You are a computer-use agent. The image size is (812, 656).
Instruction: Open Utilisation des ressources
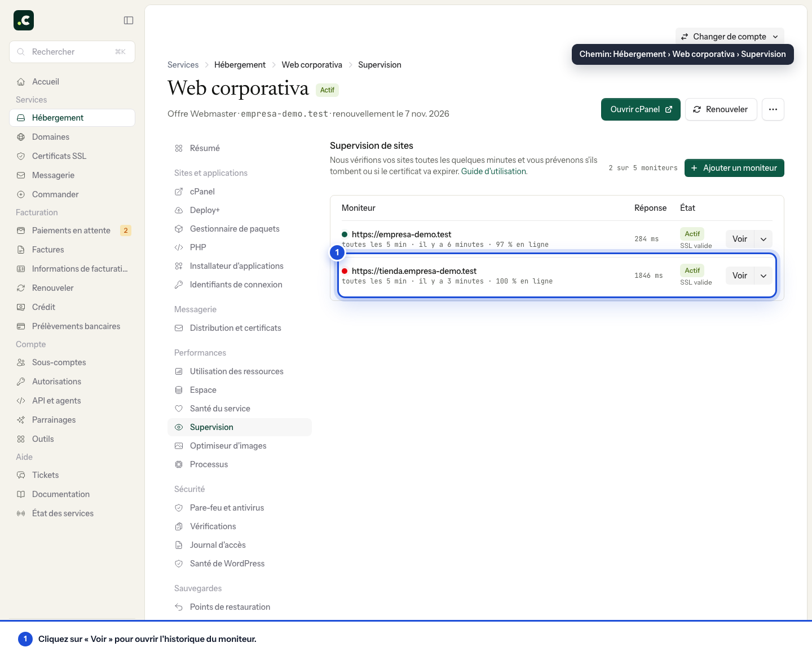click(240, 371)
